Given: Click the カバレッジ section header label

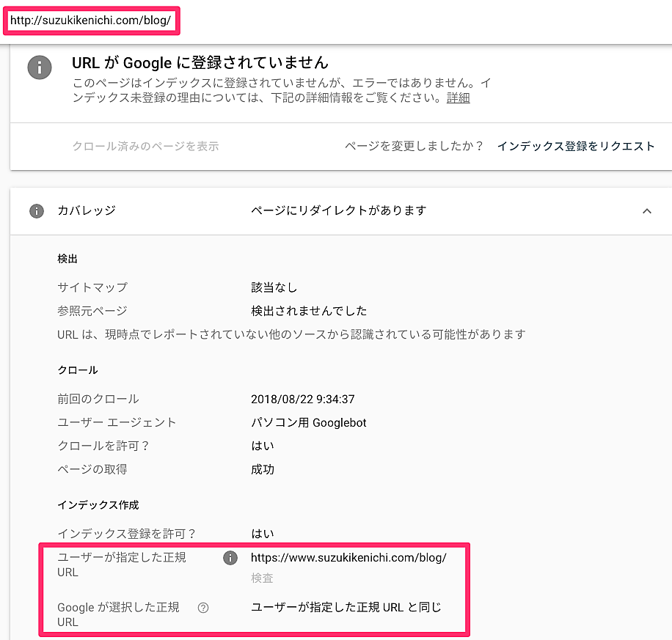Looking at the screenshot, I should click(x=87, y=210).
